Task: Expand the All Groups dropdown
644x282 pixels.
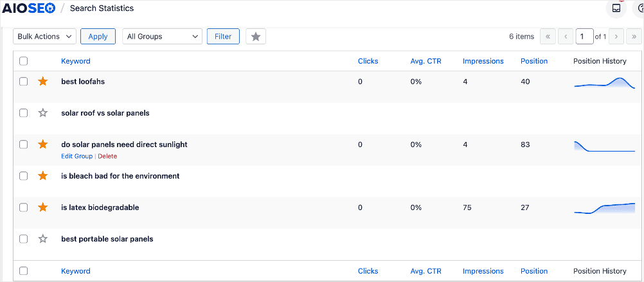Action: tap(162, 37)
